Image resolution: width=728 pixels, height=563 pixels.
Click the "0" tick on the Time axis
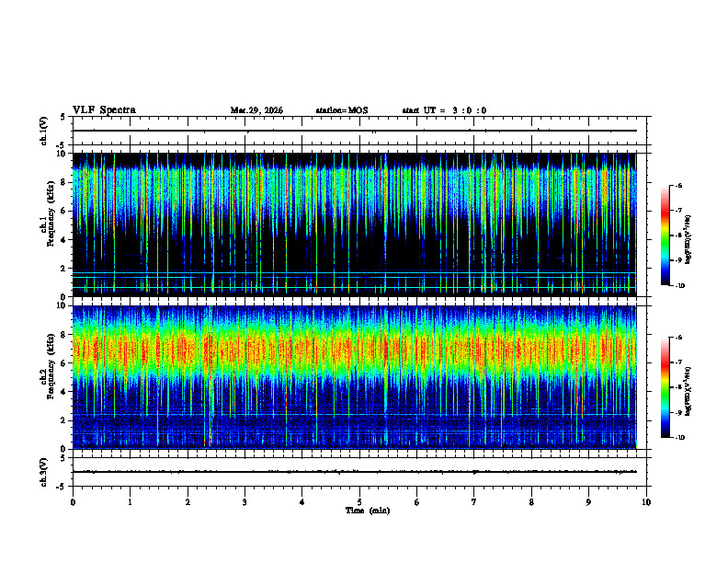73,502
